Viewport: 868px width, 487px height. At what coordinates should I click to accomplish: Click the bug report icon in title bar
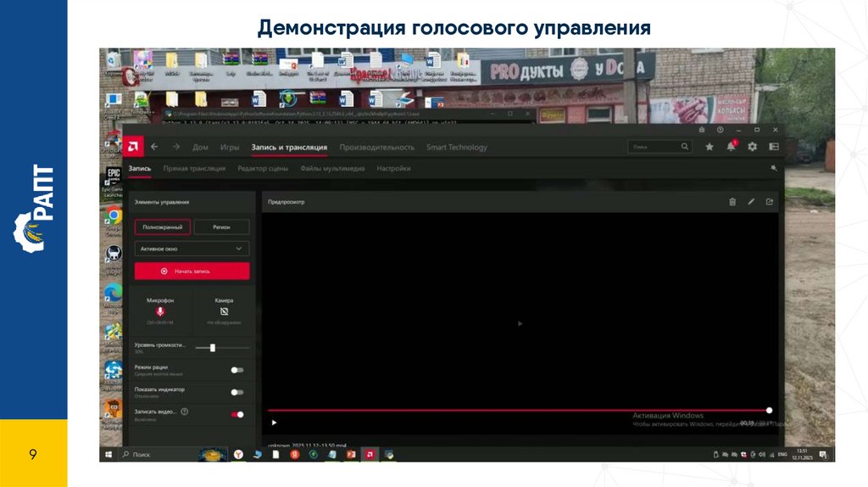pyautogui.click(x=701, y=130)
